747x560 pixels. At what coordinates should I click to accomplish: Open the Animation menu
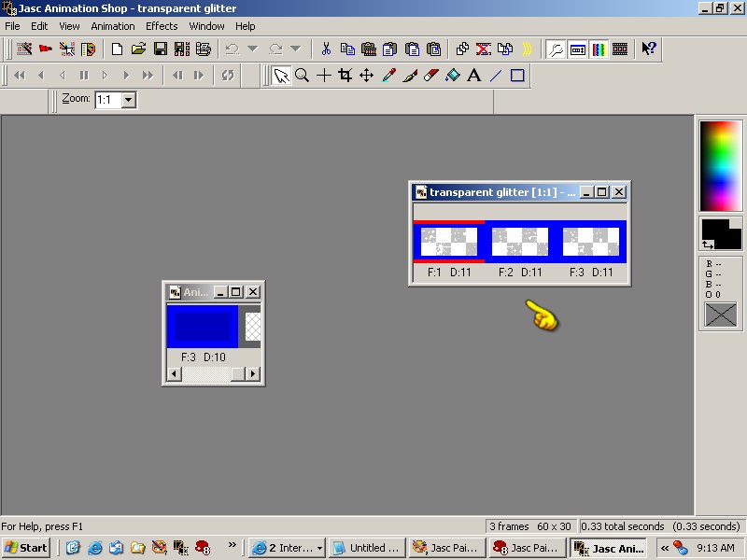(113, 26)
